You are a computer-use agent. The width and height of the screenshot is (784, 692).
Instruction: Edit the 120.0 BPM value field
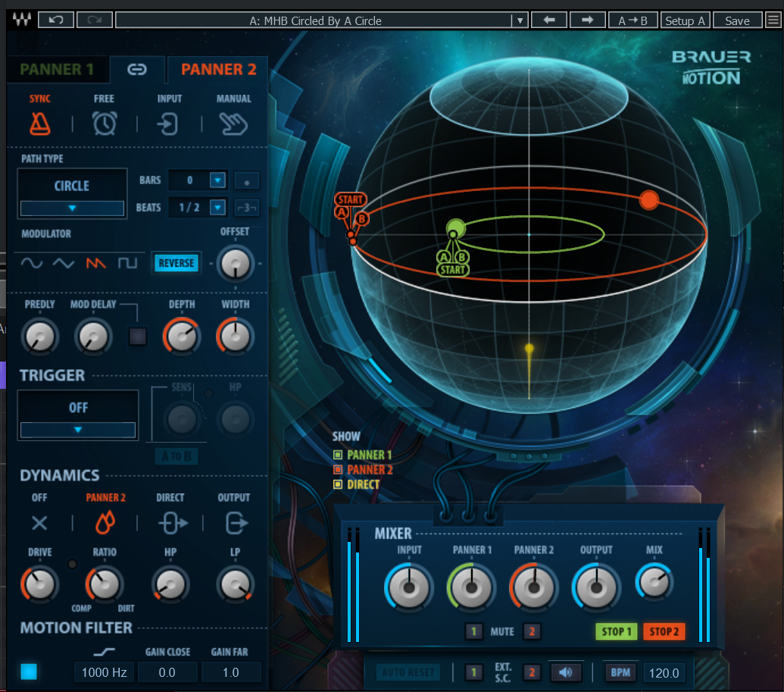pyautogui.click(x=664, y=672)
